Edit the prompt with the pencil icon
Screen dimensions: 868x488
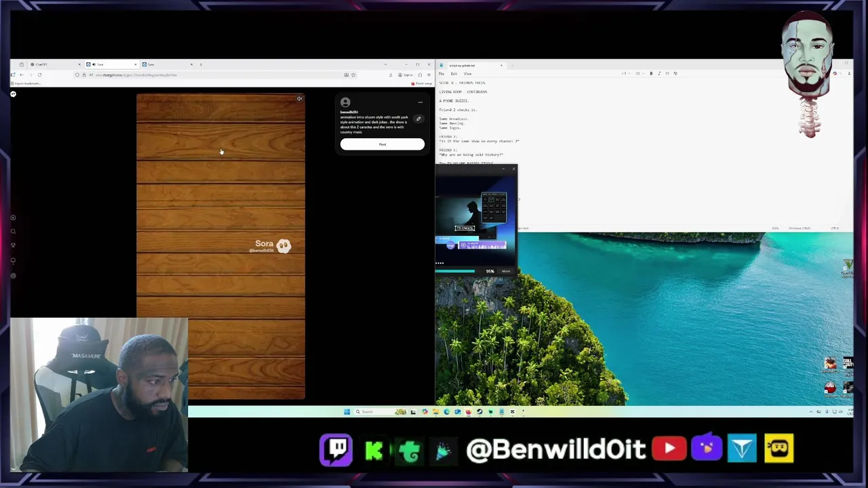(x=418, y=119)
